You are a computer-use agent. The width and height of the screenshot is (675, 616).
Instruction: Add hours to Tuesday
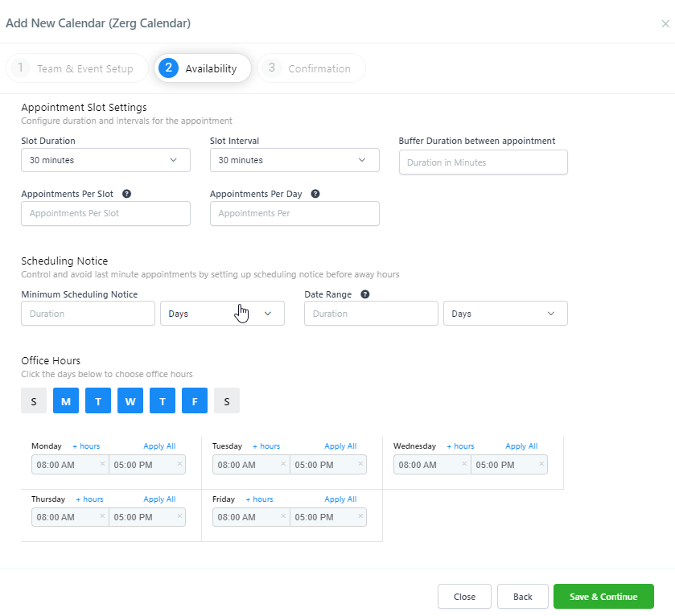tap(266, 446)
